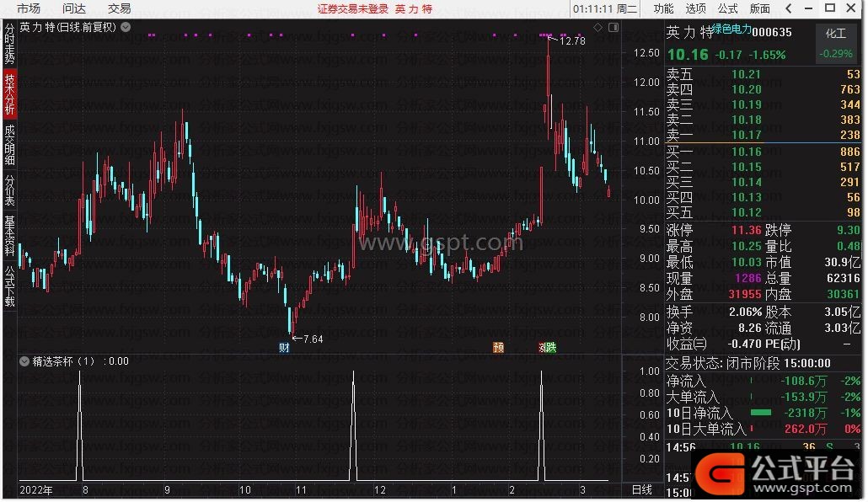Click current price 10.16 in header

pos(688,55)
